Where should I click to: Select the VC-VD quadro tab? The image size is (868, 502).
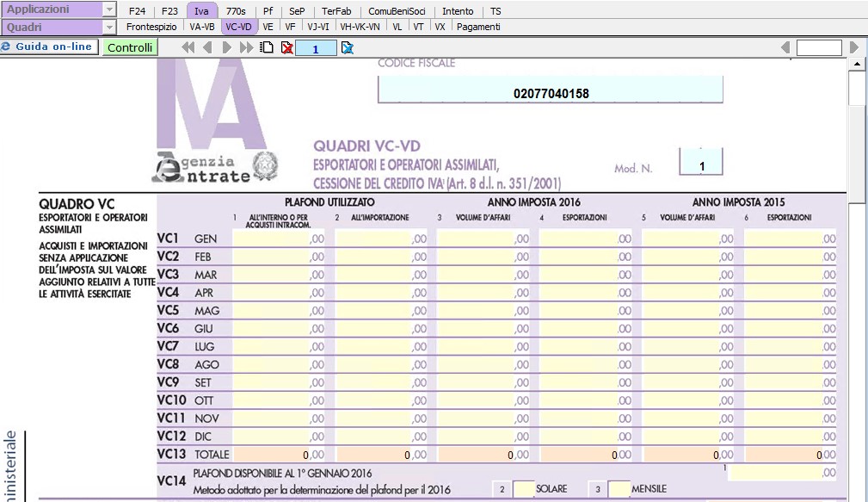(238, 27)
